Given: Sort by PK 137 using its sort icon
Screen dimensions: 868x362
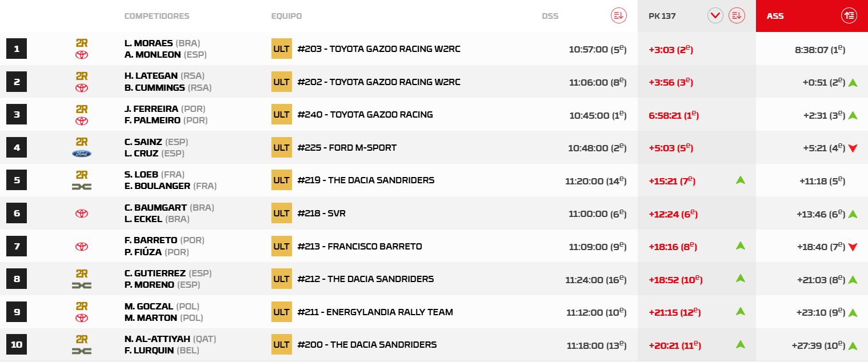Looking at the screenshot, I should 737,16.
